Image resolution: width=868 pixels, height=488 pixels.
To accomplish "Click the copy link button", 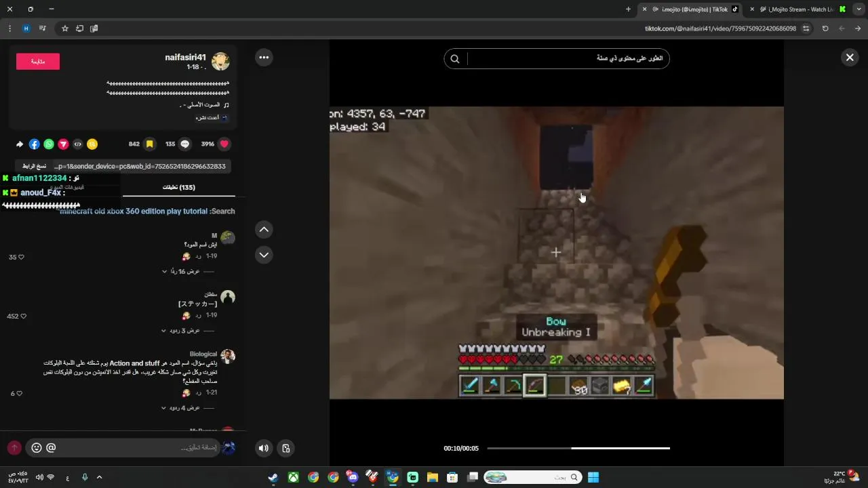I will [34, 166].
